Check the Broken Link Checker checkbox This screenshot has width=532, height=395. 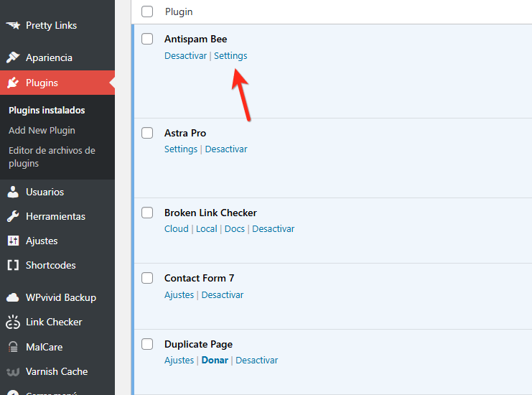click(x=147, y=213)
